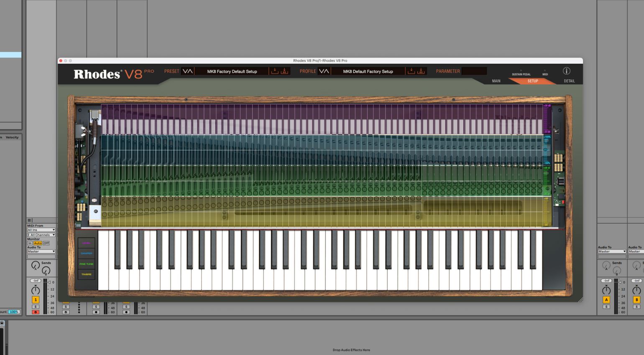The height and width of the screenshot is (355, 644).
Task: Click the stop button above MIDI From
Action: coord(29,220)
